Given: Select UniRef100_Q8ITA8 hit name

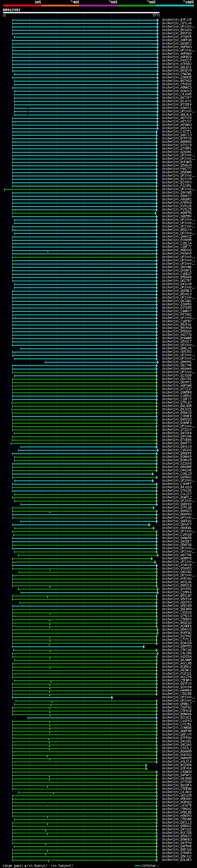Looking at the screenshot, I should 177,365.
